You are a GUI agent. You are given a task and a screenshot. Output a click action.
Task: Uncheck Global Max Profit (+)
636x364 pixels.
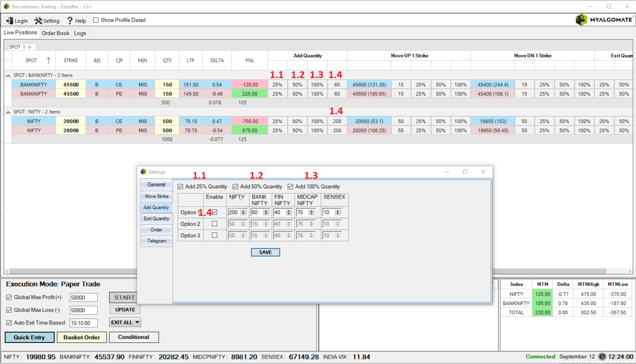point(9,297)
